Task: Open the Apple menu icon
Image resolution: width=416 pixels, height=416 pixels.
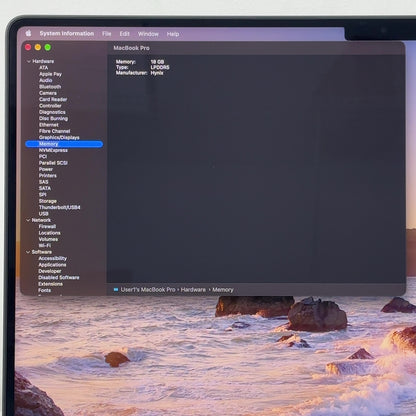Action: [28, 33]
